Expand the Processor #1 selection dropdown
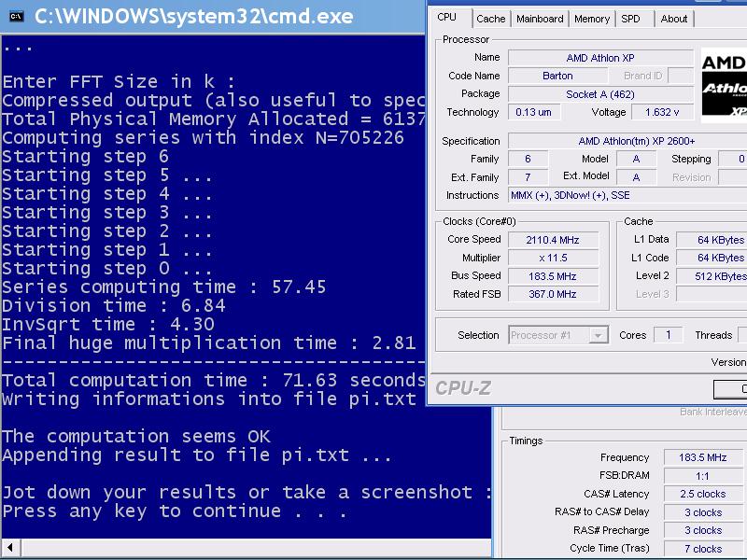The image size is (747, 560). (x=599, y=335)
